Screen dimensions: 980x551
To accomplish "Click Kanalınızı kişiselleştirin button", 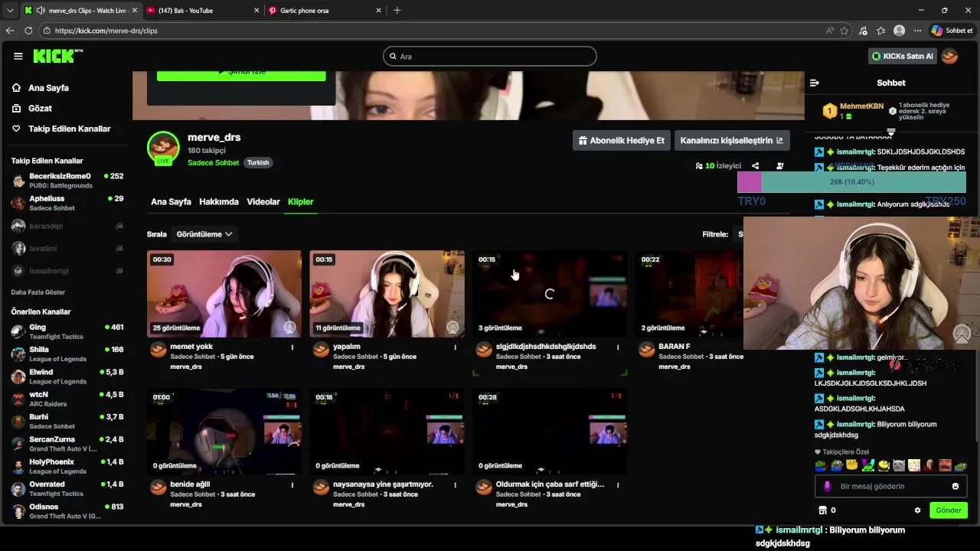I will coord(732,141).
